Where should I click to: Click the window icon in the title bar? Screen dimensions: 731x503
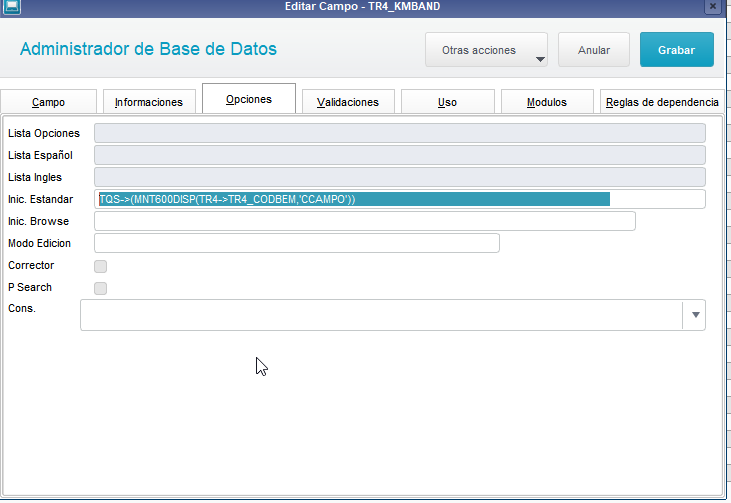tap(12, 7)
